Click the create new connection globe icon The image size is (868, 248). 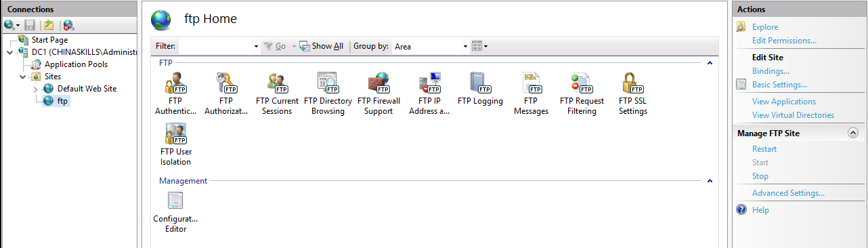(x=9, y=25)
